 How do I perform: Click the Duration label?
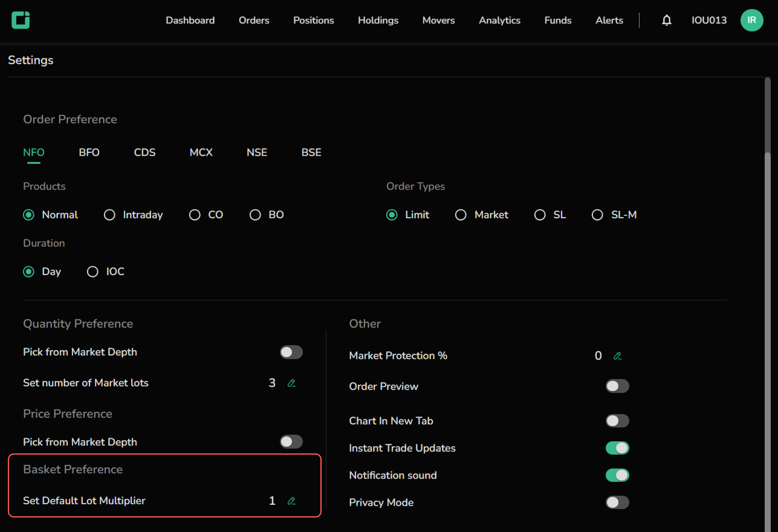coord(44,243)
